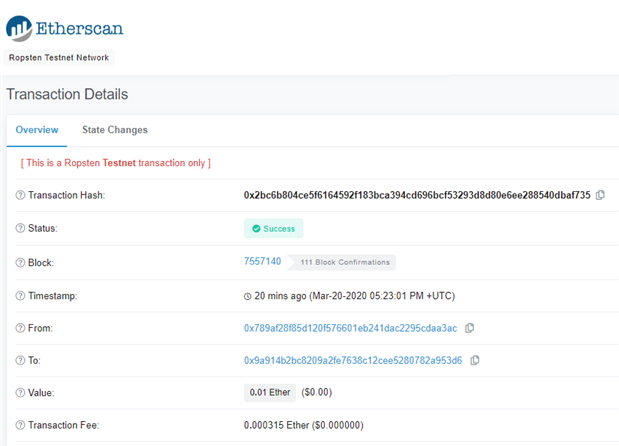
Task: Click the 111 Block Confirmations badge
Action: [x=342, y=262]
